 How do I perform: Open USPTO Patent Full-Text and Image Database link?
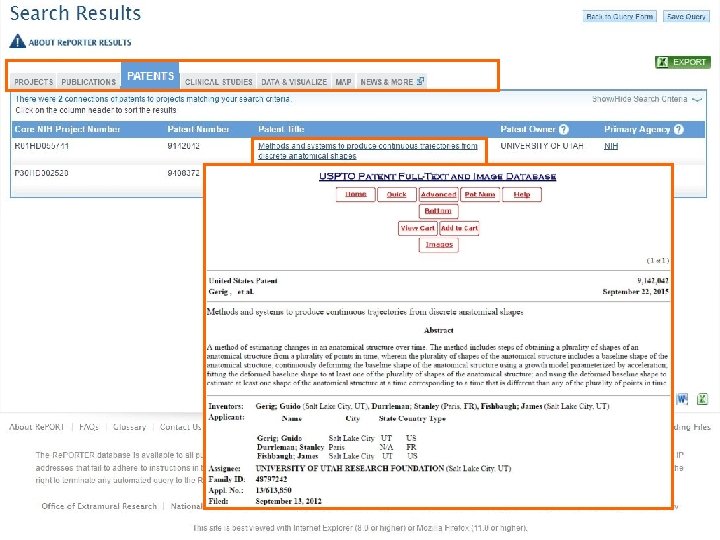[x=438, y=176]
